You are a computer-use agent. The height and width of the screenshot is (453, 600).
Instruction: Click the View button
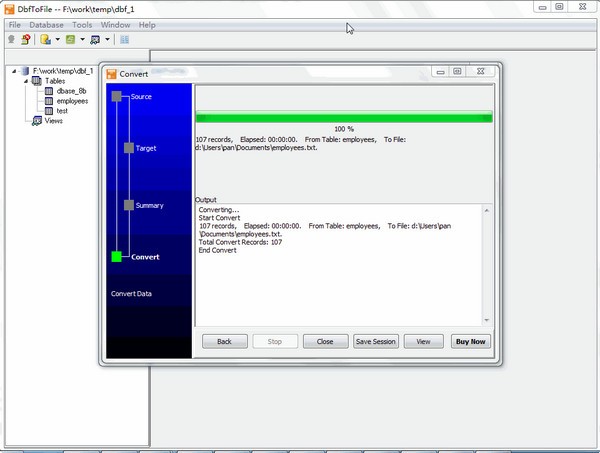[423, 341]
